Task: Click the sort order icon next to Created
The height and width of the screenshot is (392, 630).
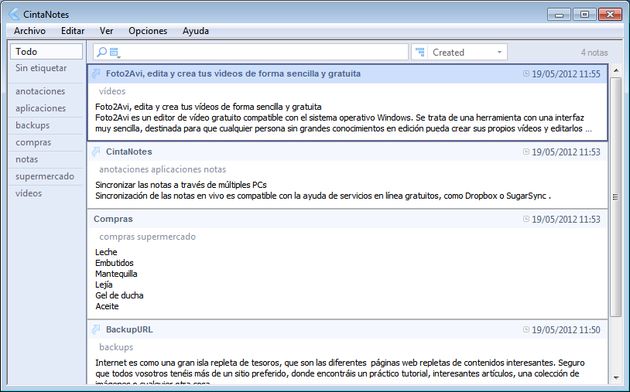Action: click(x=420, y=52)
